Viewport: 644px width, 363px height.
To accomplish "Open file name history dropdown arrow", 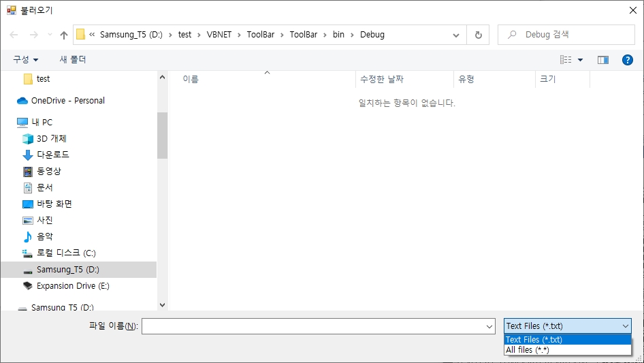I will pyautogui.click(x=489, y=326).
